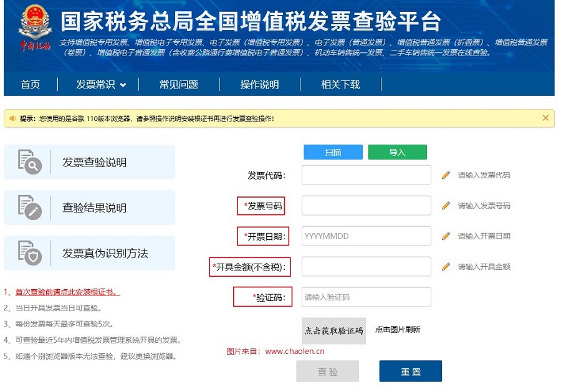Focus the 发票号码 input field
Image resolution: width=561 pixels, height=392 pixels.
367,205
